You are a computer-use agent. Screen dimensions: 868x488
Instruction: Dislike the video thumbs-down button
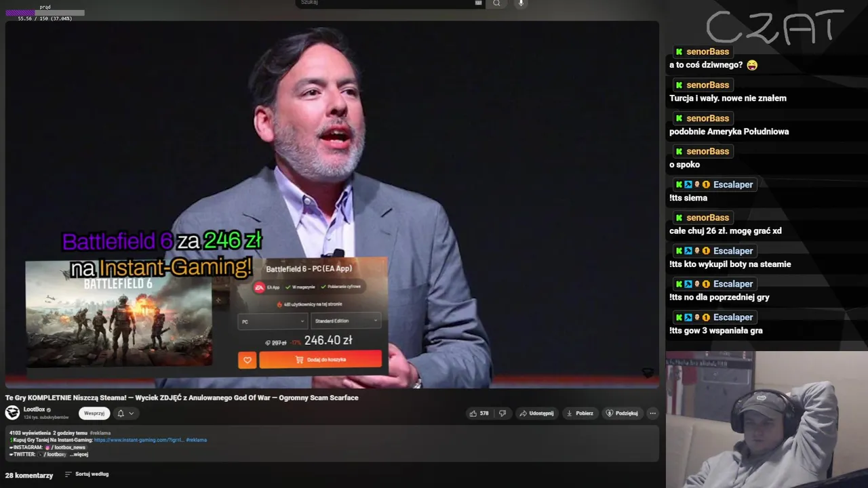pyautogui.click(x=502, y=413)
